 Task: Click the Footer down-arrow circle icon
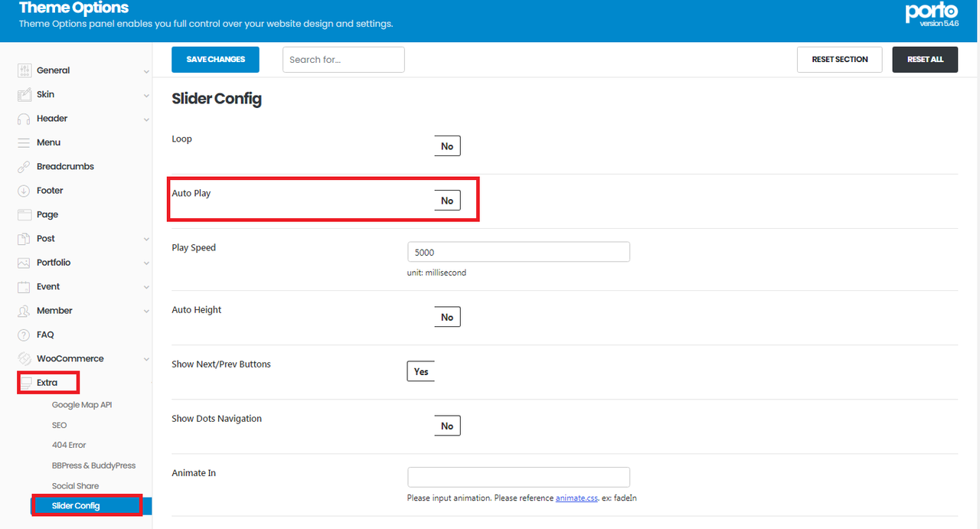tap(24, 191)
